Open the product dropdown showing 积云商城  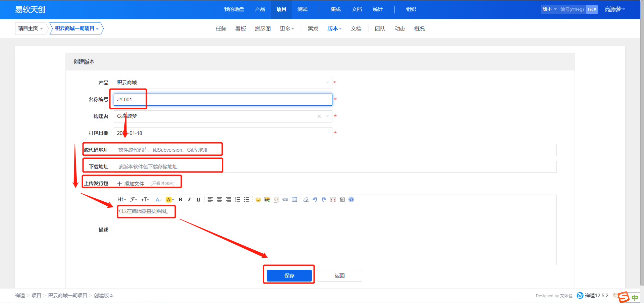coord(223,83)
